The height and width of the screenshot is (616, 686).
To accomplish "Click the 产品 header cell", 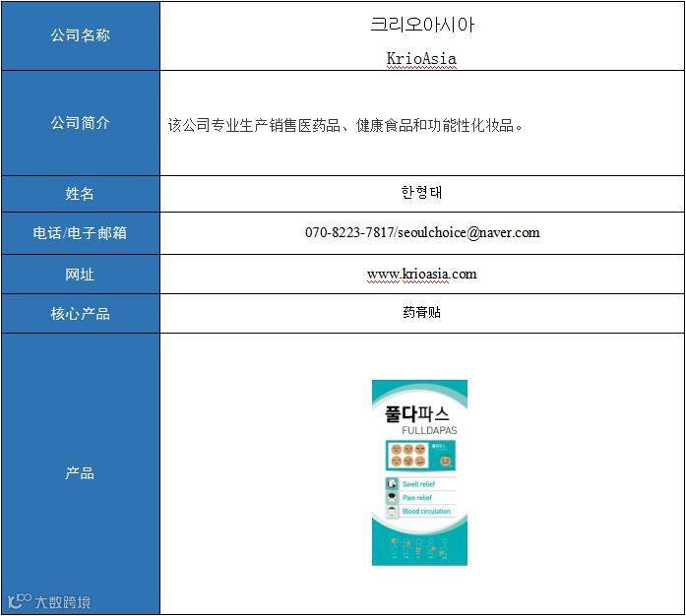I will tap(81, 473).
